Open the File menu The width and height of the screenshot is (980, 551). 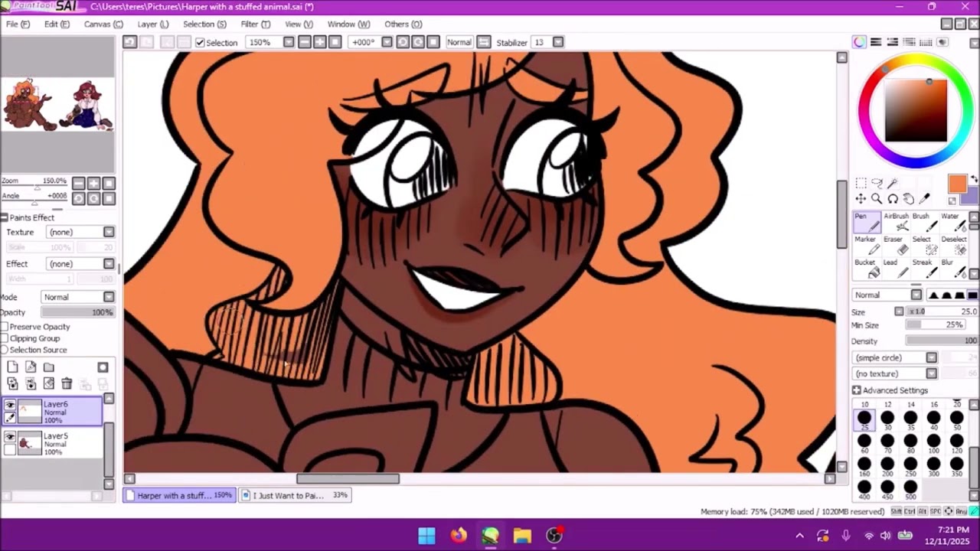click(18, 24)
